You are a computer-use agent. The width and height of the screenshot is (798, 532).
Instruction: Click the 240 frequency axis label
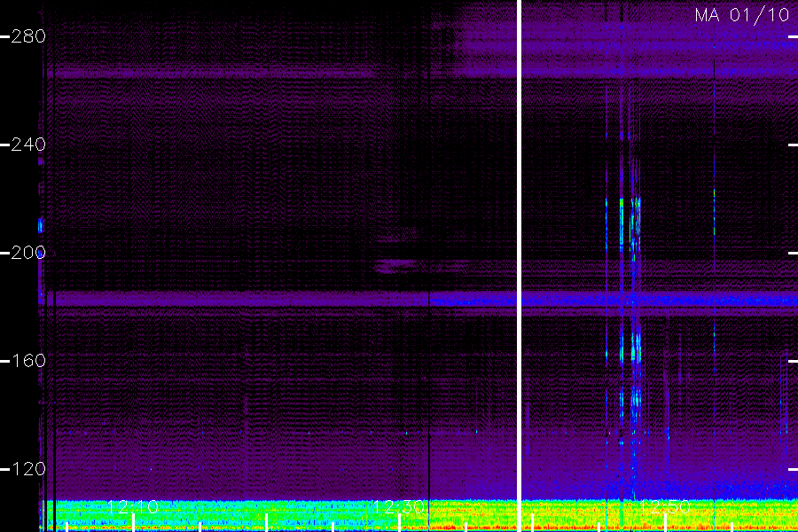point(28,145)
